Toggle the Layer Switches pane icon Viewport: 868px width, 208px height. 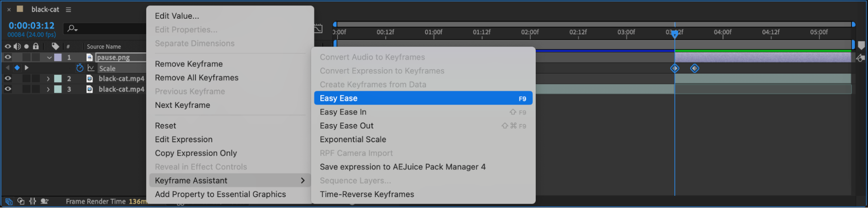click(9, 201)
